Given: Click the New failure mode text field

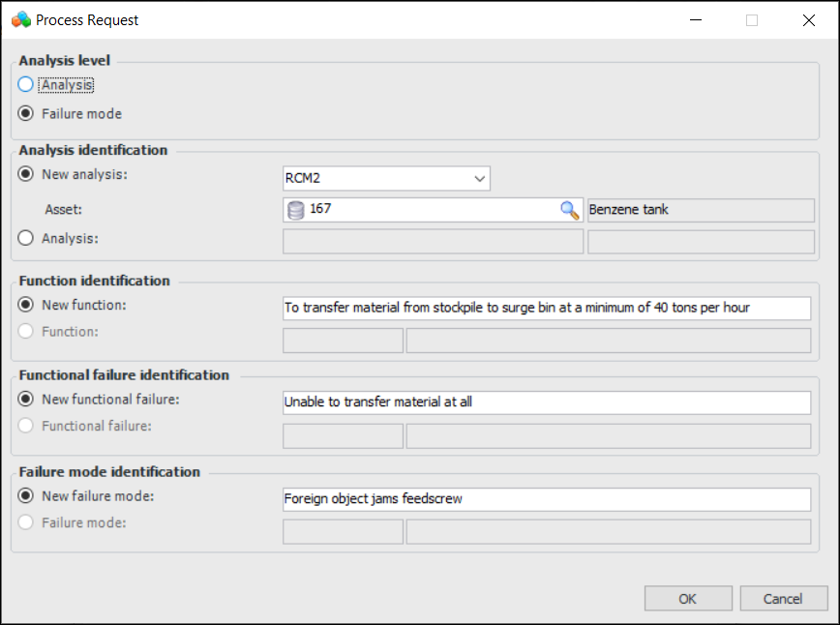Looking at the screenshot, I should pos(545,499).
